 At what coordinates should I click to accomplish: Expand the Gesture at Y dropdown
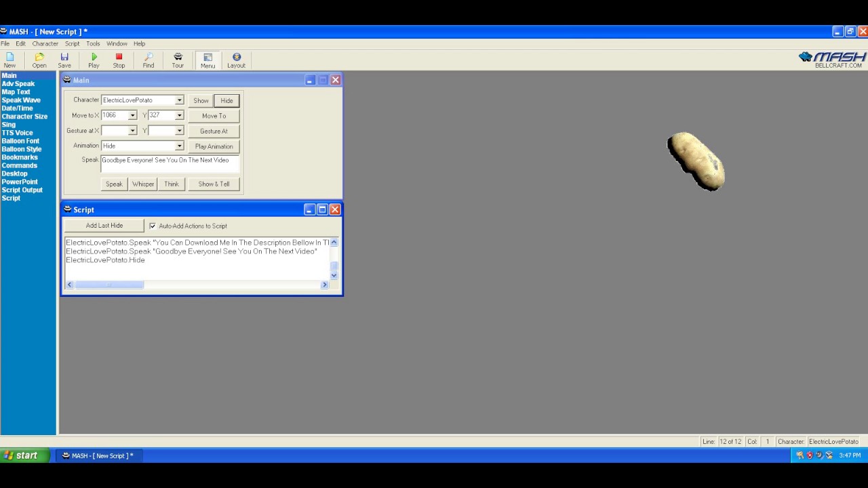coord(179,131)
